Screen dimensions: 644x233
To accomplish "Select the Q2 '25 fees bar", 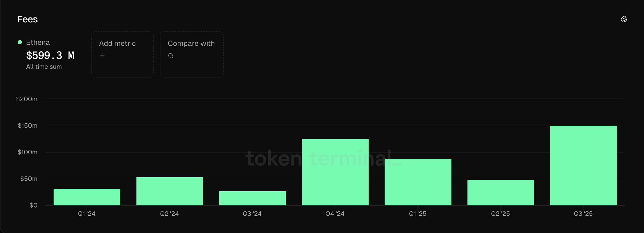I will point(500,193).
